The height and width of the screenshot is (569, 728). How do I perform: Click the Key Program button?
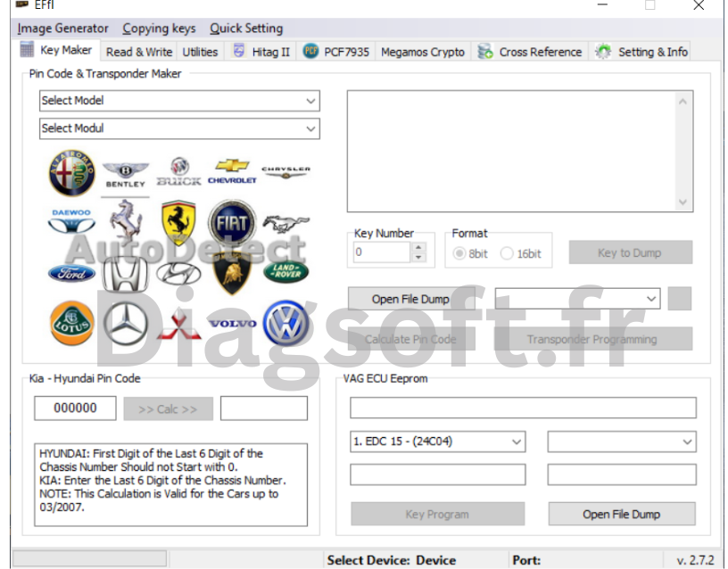(437, 515)
